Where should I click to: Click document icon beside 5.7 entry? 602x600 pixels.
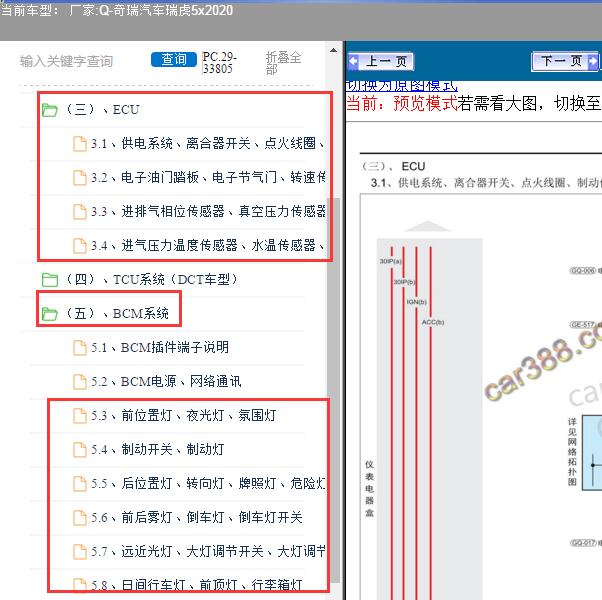(x=80, y=552)
